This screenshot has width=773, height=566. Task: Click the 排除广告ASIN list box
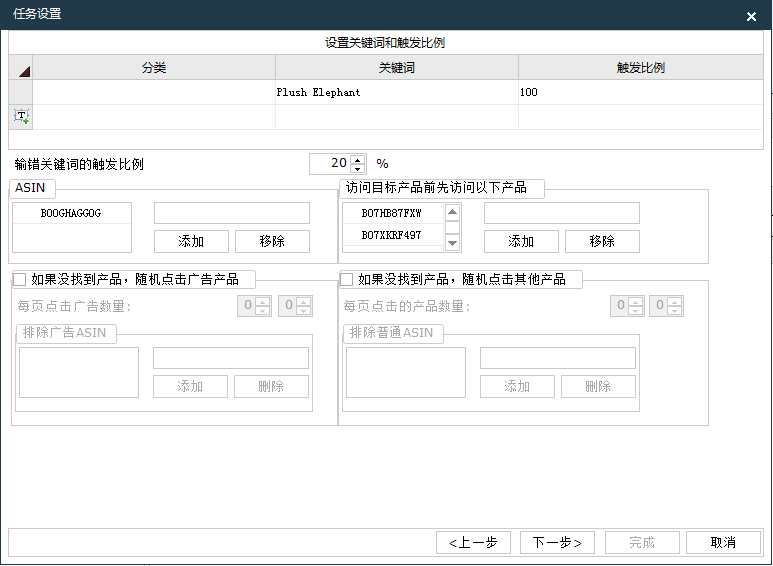tap(79, 372)
